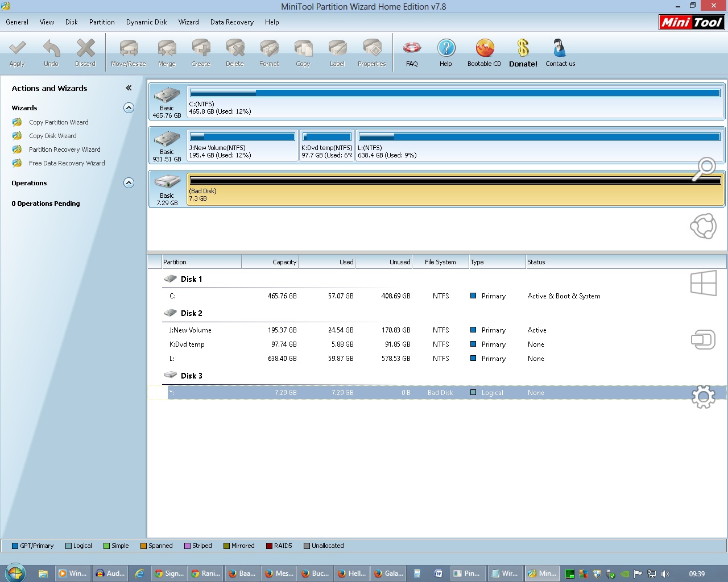Select the Bad Disk partition row
The height and width of the screenshot is (582, 728).
tap(436, 393)
